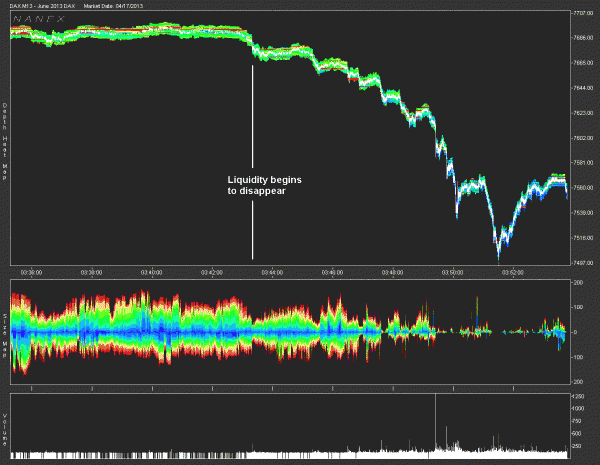The image size is (600, 465).
Task: Click the 'DAX.M13 - June 2013 DAX' title text
Action: tap(42, 6)
